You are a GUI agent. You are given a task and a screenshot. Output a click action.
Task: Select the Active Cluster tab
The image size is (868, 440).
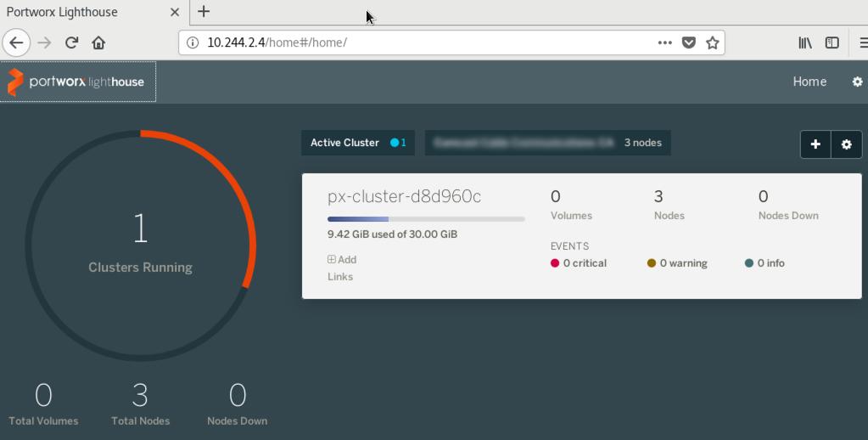click(x=357, y=143)
